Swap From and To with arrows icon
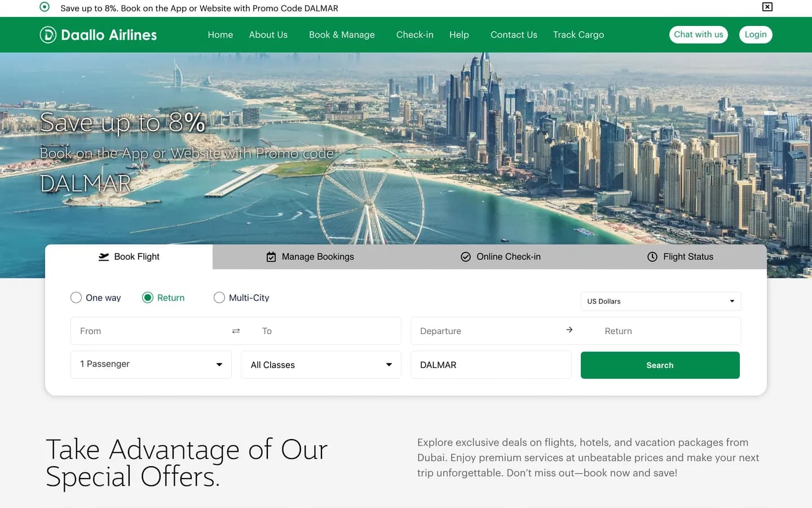The width and height of the screenshot is (812, 508). click(236, 331)
